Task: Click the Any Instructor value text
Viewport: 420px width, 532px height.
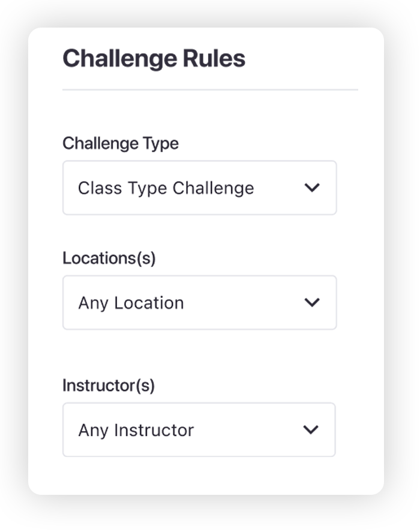Action: click(136, 430)
